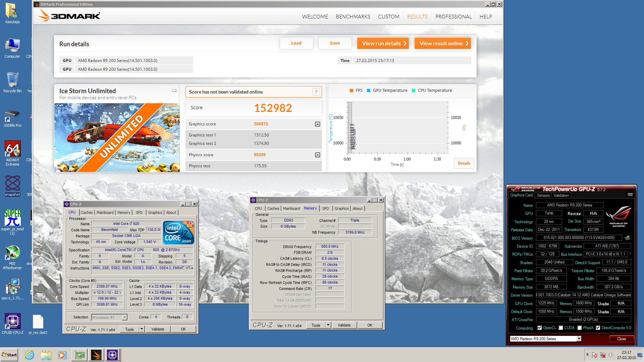Image resolution: width=644 pixels, height=362 pixels.
Task: Open the Processor #1 selection dropdown
Action: point(124,317)
